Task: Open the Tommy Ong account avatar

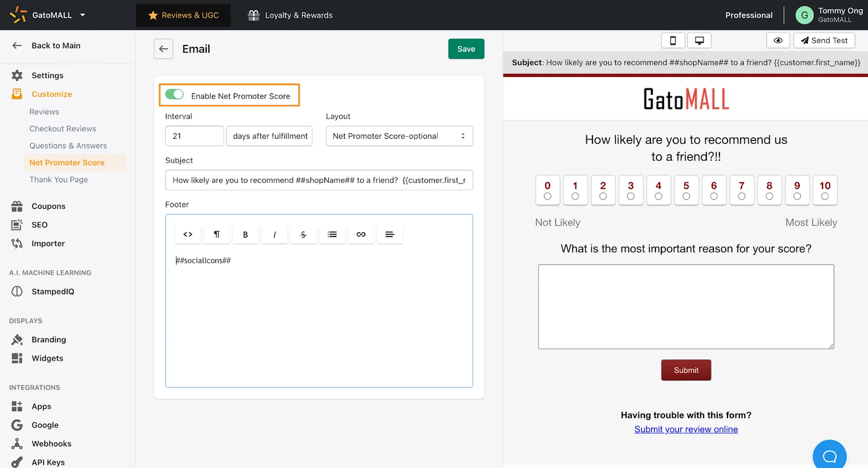Action: point(804,15)
